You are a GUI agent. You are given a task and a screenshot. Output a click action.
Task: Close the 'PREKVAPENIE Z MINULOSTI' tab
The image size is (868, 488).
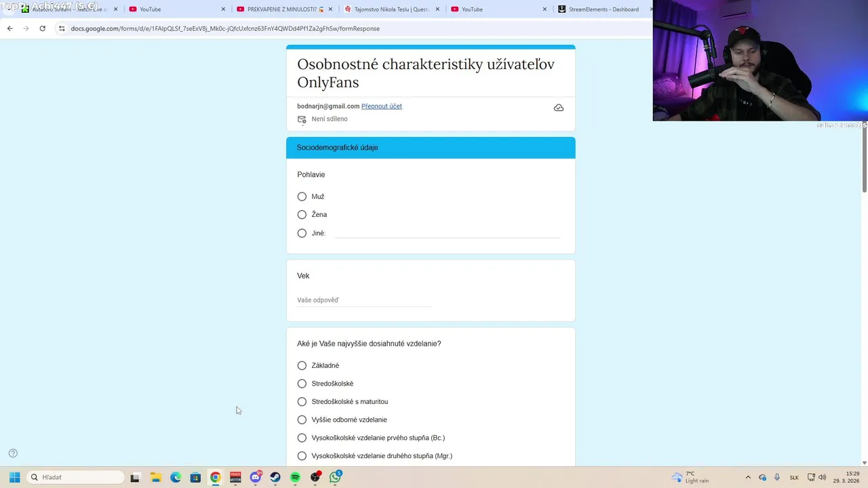(x=330, y=9)
